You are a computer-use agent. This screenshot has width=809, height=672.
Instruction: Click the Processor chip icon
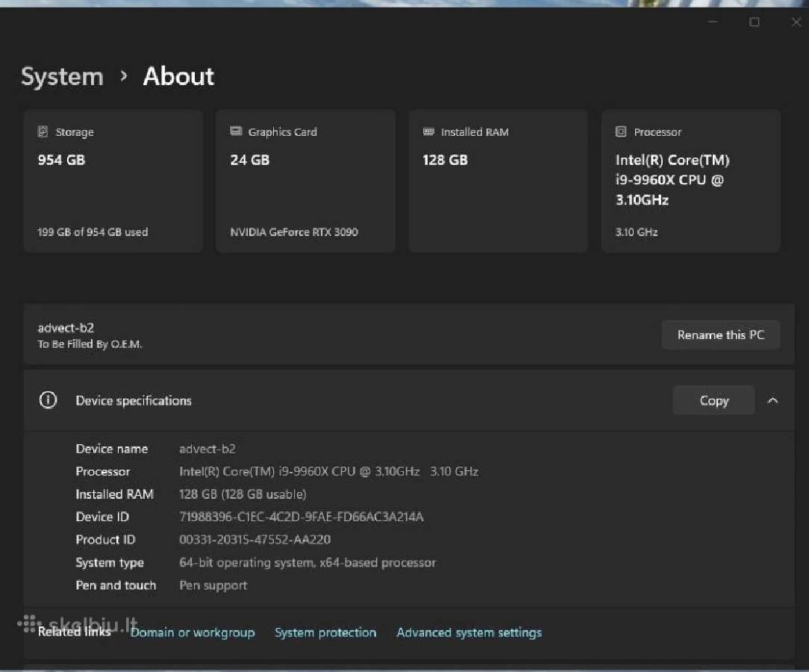[621, 131]
